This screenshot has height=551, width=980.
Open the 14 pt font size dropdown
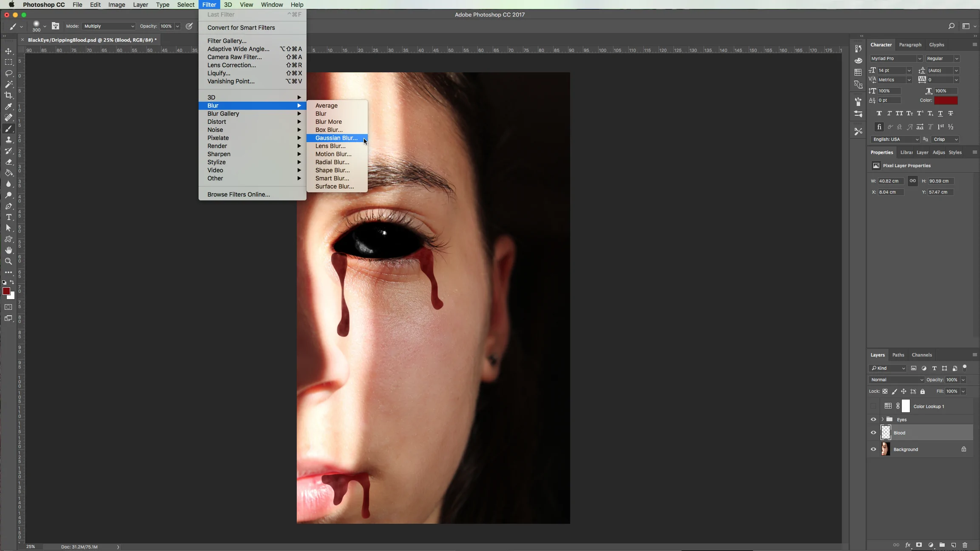point(895,71)
